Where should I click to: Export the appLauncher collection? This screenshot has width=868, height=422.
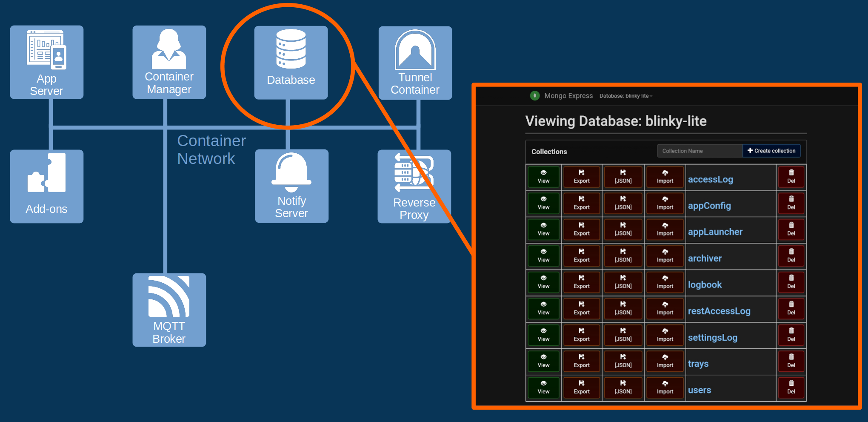coord(582,230)
